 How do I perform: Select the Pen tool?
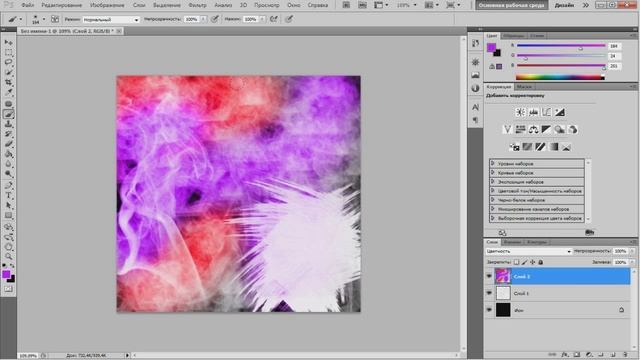pos(8,185)
